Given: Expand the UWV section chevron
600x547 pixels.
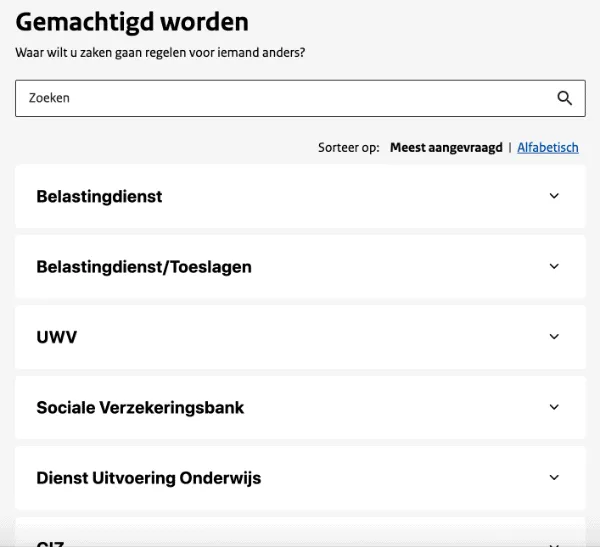Looking at the screenshot, I should [x=555, y=337].
